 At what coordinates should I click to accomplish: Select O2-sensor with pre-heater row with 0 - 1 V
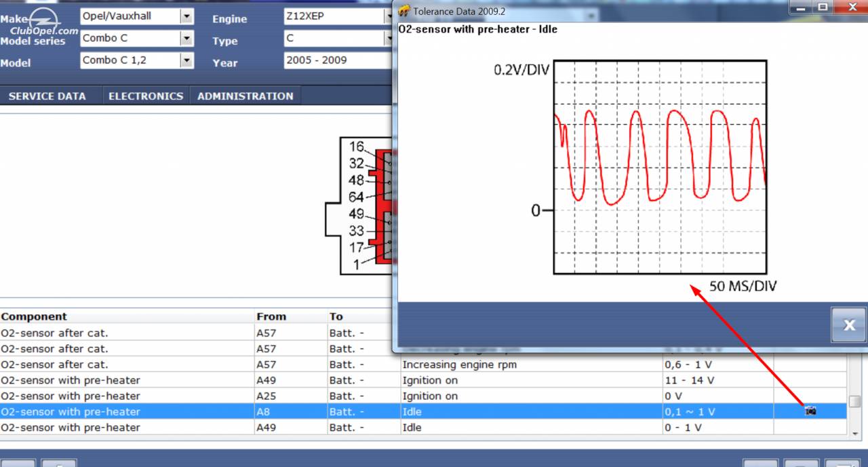pos(423,427)
